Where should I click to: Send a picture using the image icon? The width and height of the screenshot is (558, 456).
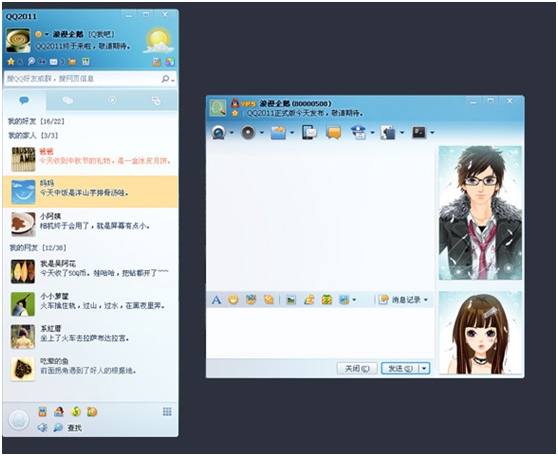(291, 300)
